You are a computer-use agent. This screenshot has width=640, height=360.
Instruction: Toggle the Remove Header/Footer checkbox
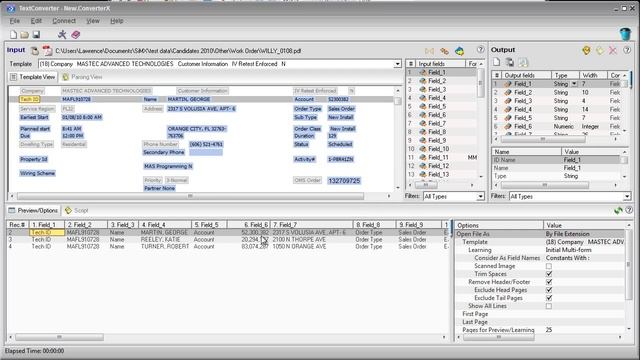tap(549, 282)
